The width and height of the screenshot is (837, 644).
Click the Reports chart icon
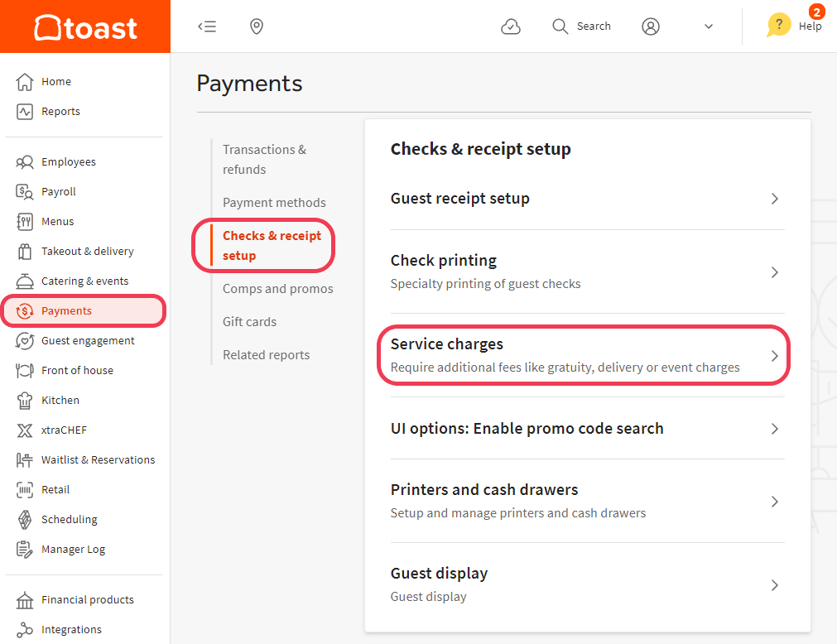(25, 112)
